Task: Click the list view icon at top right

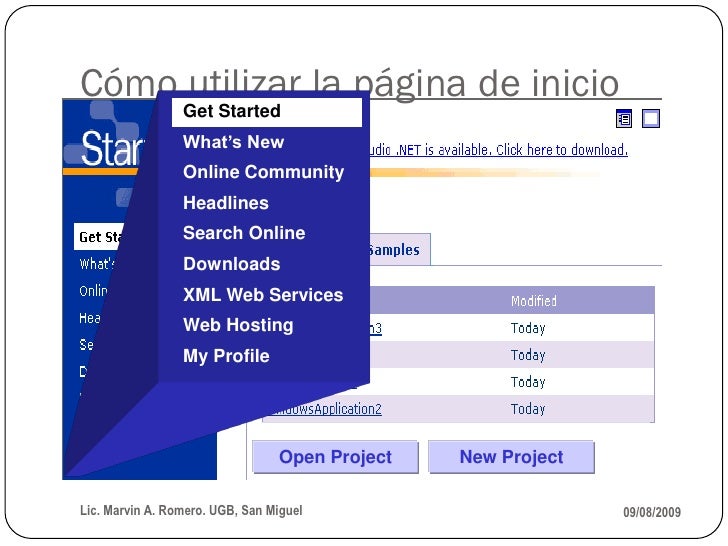Action: (x=624, y=119)
